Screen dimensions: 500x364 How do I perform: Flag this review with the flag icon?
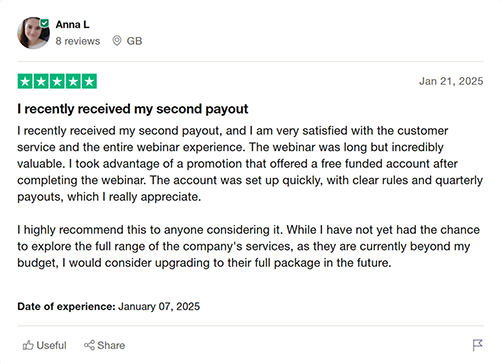pos(477,345)
